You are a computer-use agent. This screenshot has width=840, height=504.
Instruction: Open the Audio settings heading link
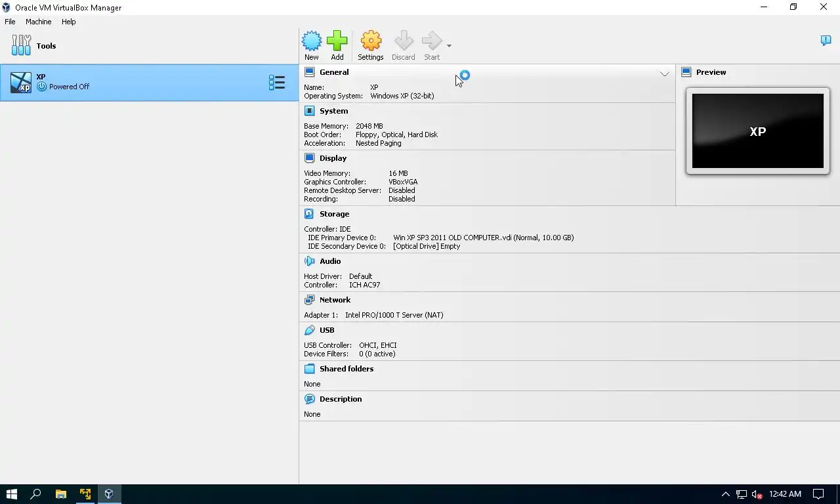coord(330,261)
